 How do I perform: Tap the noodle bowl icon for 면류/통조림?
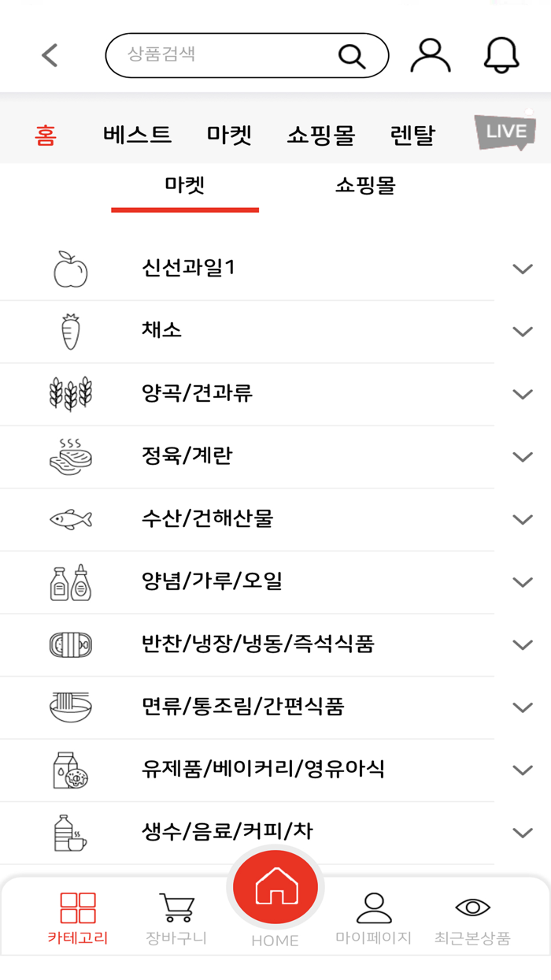[71, 707]
